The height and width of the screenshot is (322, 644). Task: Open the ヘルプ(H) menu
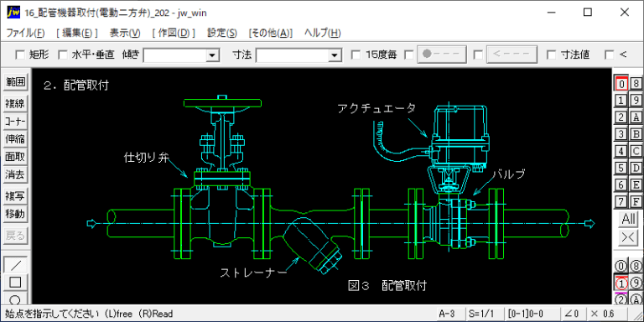point(322,34)
